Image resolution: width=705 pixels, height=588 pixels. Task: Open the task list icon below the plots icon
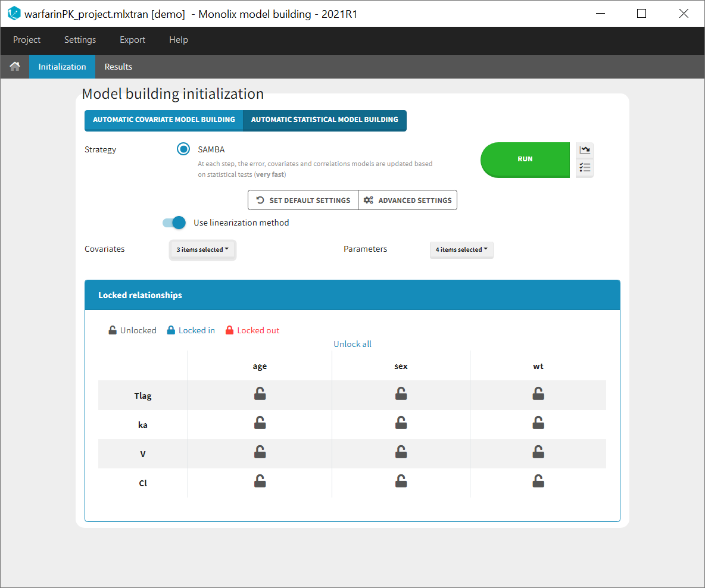(584, 168)
